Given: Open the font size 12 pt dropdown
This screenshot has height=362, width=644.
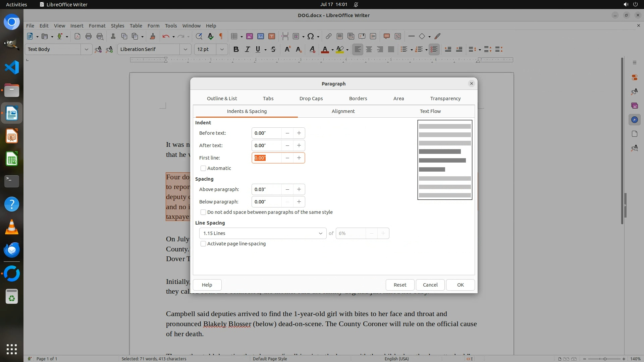Looking at the screenshot, I should coord(222,49).
